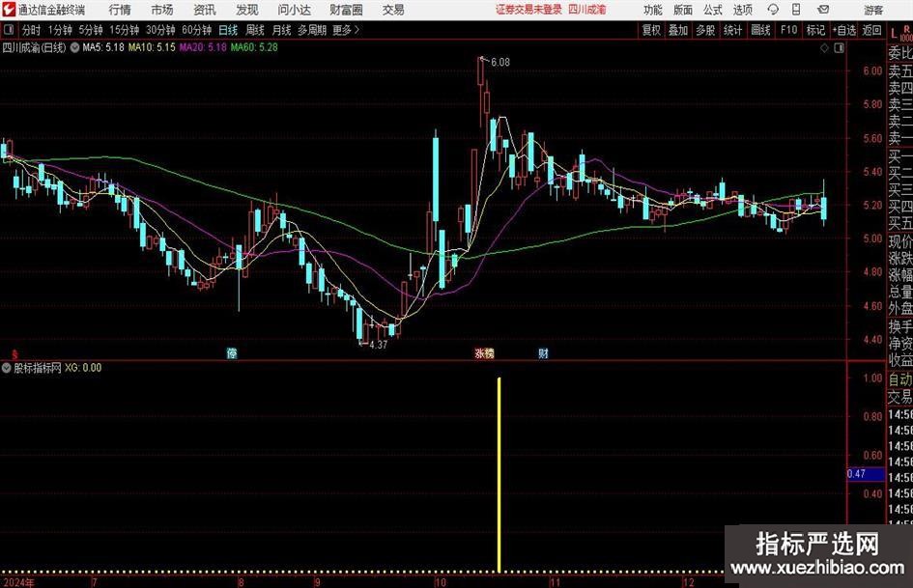Viewport: 913px width, 588px height.
Task: Open the 版面 menu
Action: click(x=683, y=10)
